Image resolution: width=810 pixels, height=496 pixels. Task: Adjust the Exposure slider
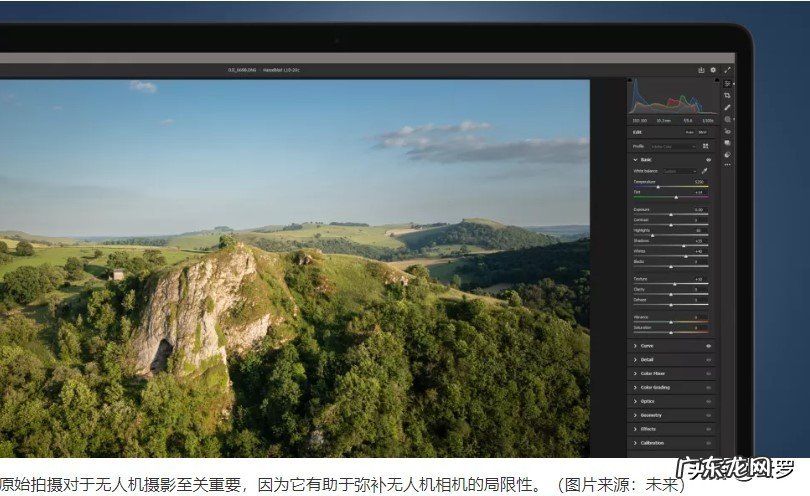click(671, 214)
